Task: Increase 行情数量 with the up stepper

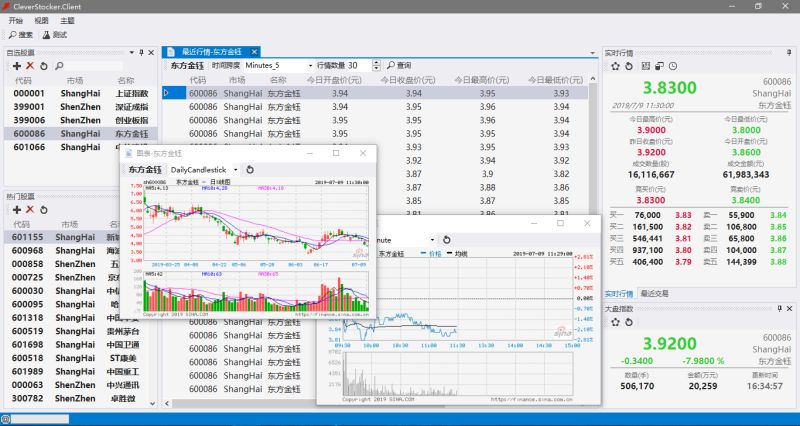Action: tap(377, 63)
